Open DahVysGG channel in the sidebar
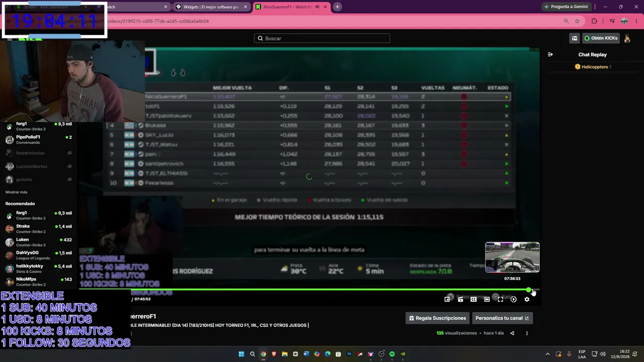The image size is (644, 362). 39,255
